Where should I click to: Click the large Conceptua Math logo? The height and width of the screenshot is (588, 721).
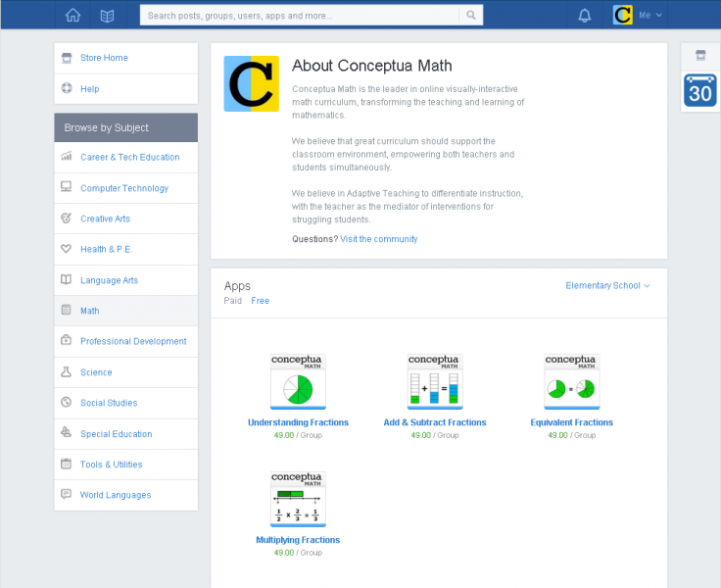pyautogui.click(x=251, y=83)
